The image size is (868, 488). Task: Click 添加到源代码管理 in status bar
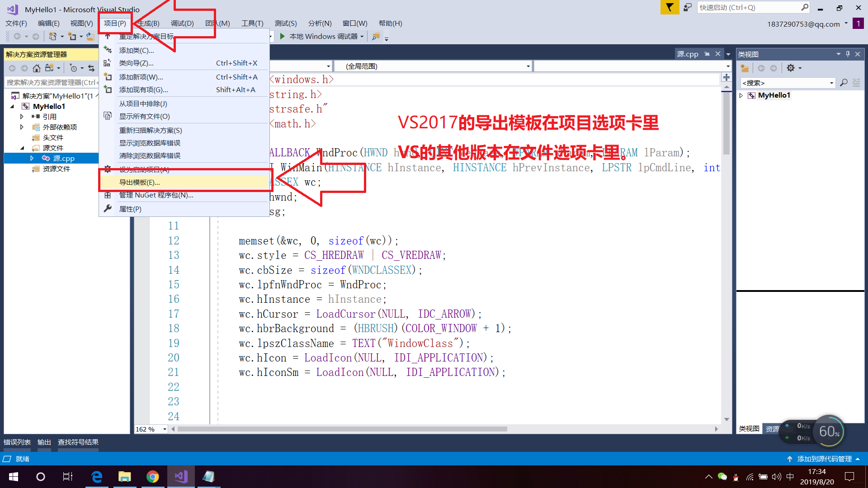(824, 459)
